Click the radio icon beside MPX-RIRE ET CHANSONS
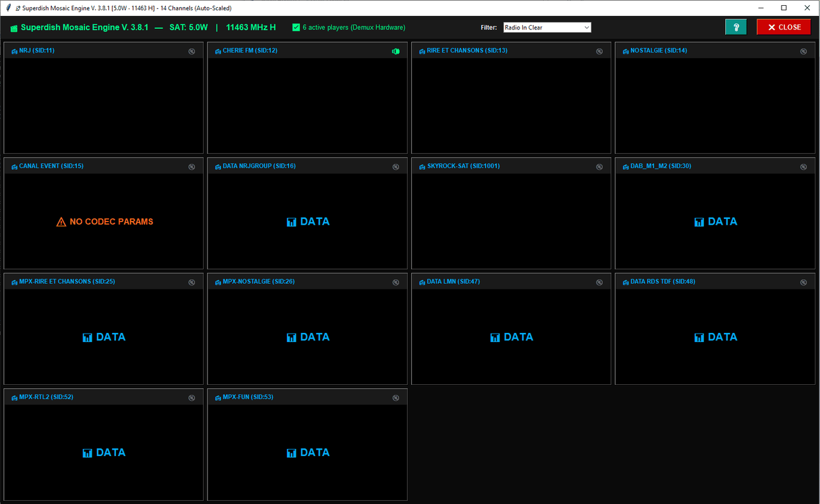 (x=15, y=282)
